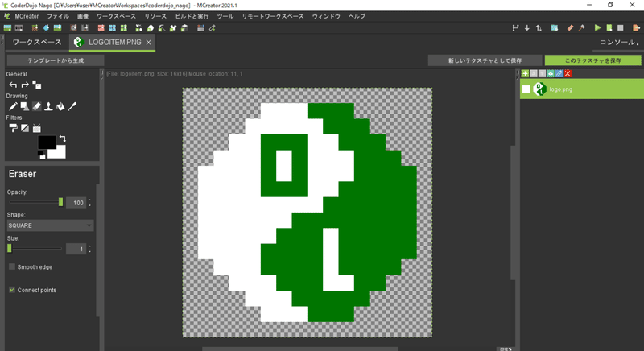Click the pull down-arrow icon in toolbar
Viewport: 644px width, 351px height.
(527, 27)
